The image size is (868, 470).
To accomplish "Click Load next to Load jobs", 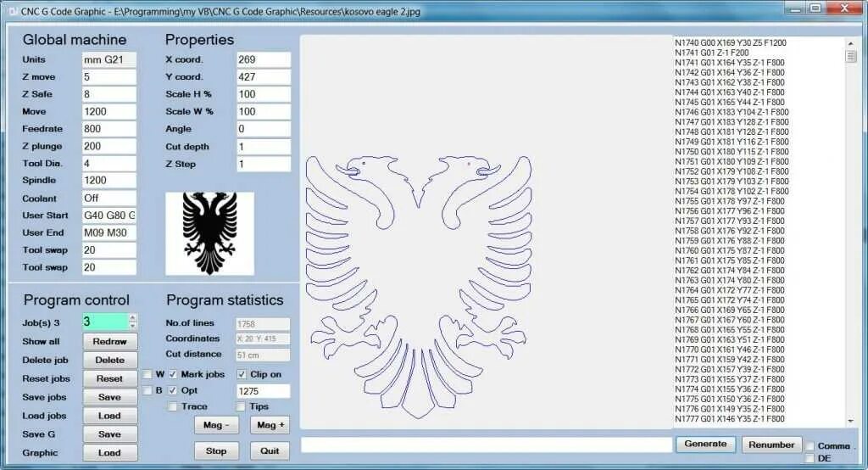I will point(109,416).
